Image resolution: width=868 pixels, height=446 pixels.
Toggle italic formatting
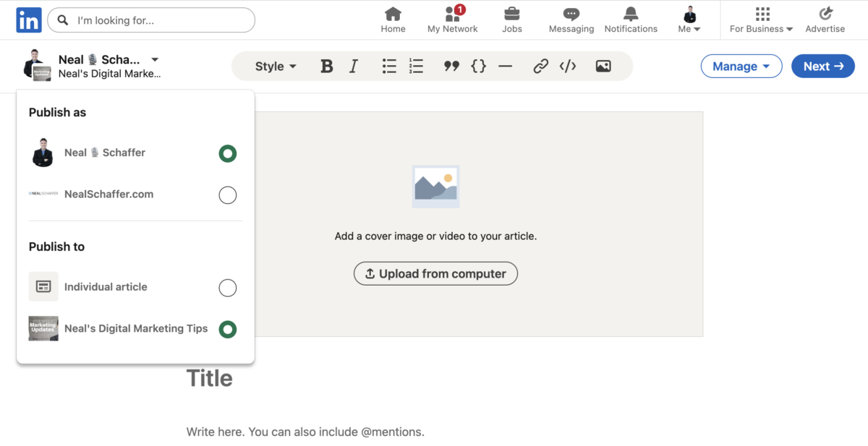pyautogui.click(x=354, y=67)
